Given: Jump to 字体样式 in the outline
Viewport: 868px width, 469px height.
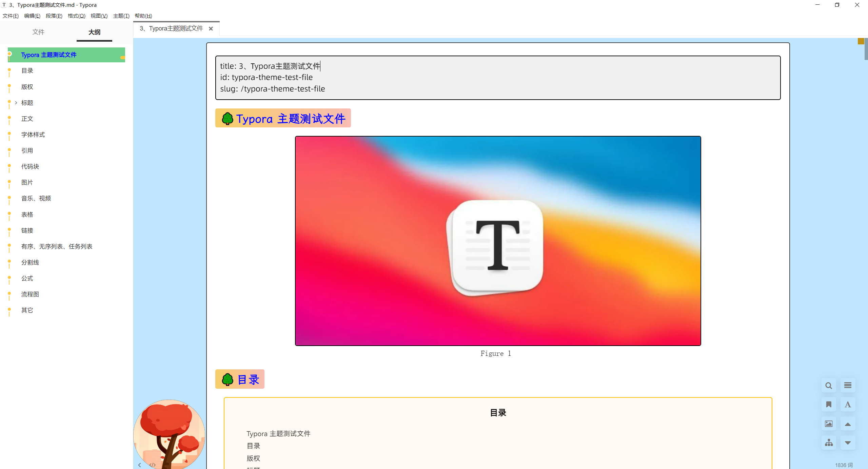Looking at the screenshot, I should coord(33,135).
